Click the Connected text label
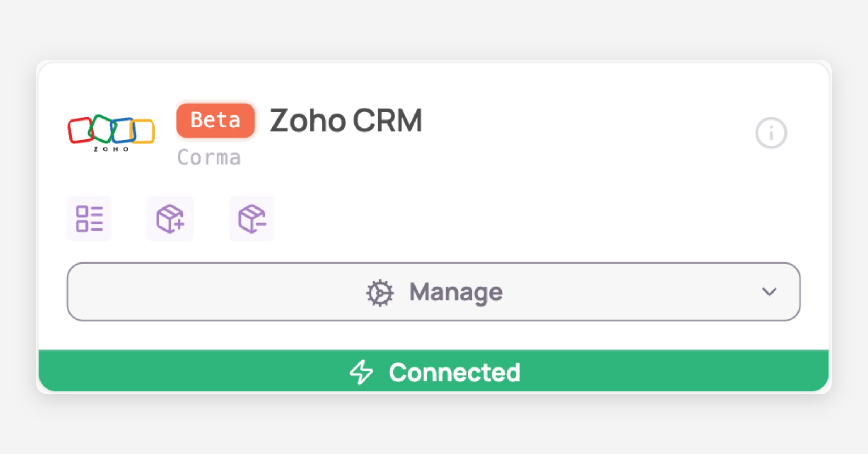Viewport: 868px width, 454px height. click(x=454, y=372)
